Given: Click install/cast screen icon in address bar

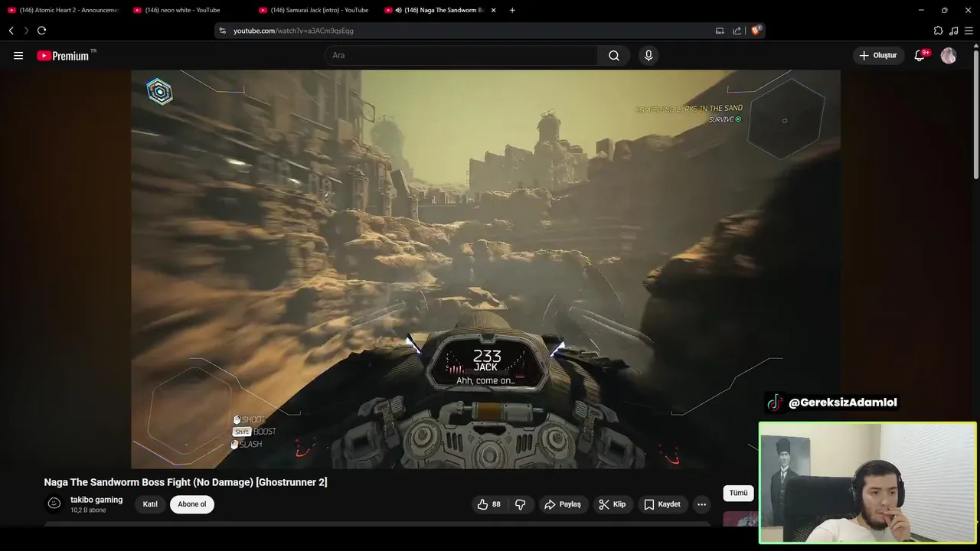Looking at the screenshot, I should point(720,31).
